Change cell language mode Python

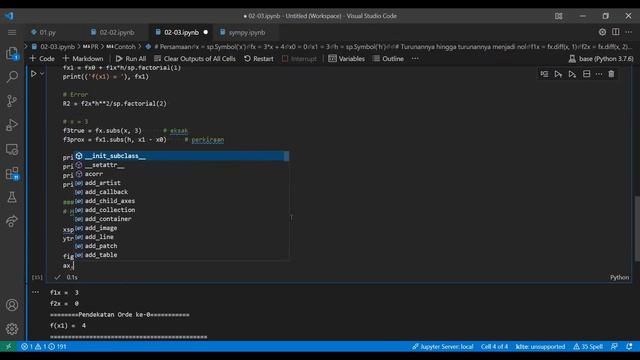(619, 277)
